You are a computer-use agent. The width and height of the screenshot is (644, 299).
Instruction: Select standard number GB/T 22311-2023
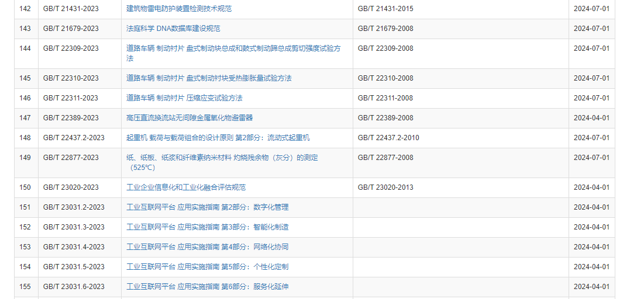point(71,98)
